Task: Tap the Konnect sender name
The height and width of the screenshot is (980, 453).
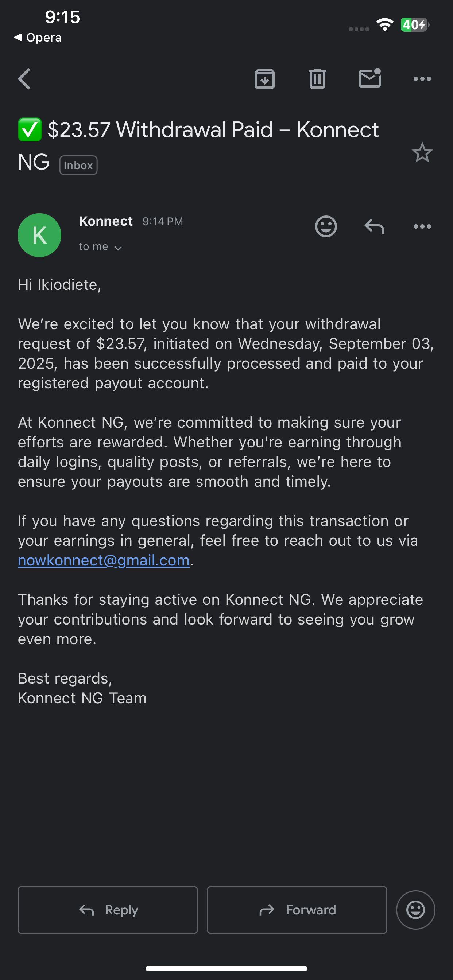Action: coord(106,221)
